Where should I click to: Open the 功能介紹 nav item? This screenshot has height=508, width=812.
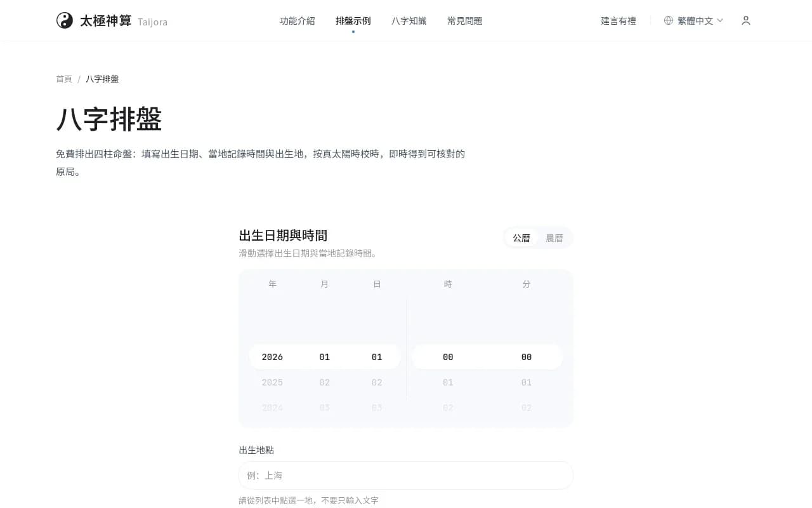(298, 20)
